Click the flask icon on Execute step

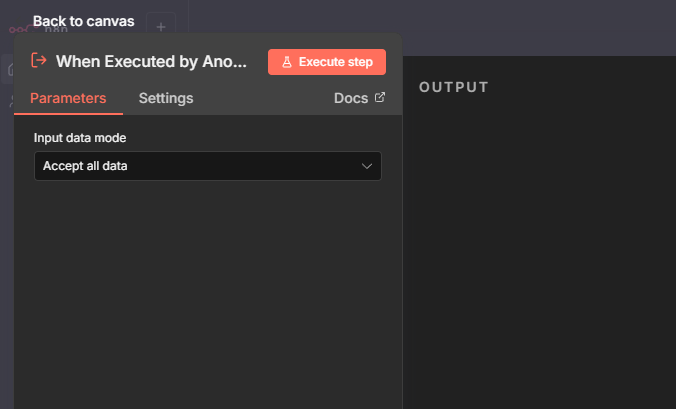tap(287, 62)
